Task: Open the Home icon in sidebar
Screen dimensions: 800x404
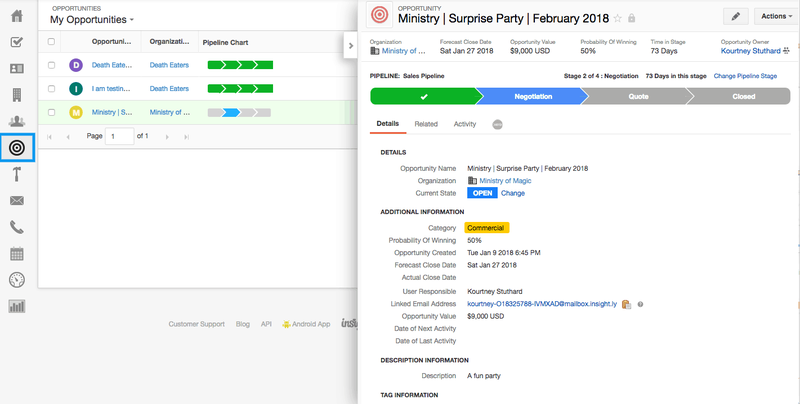Action: [x=17, y=16]
